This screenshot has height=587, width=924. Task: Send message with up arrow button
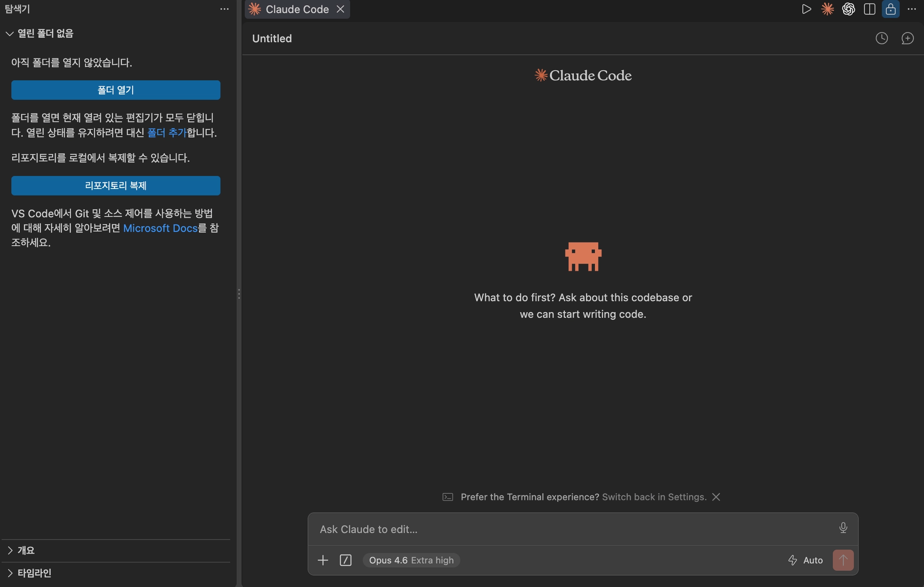pos(843,560)
